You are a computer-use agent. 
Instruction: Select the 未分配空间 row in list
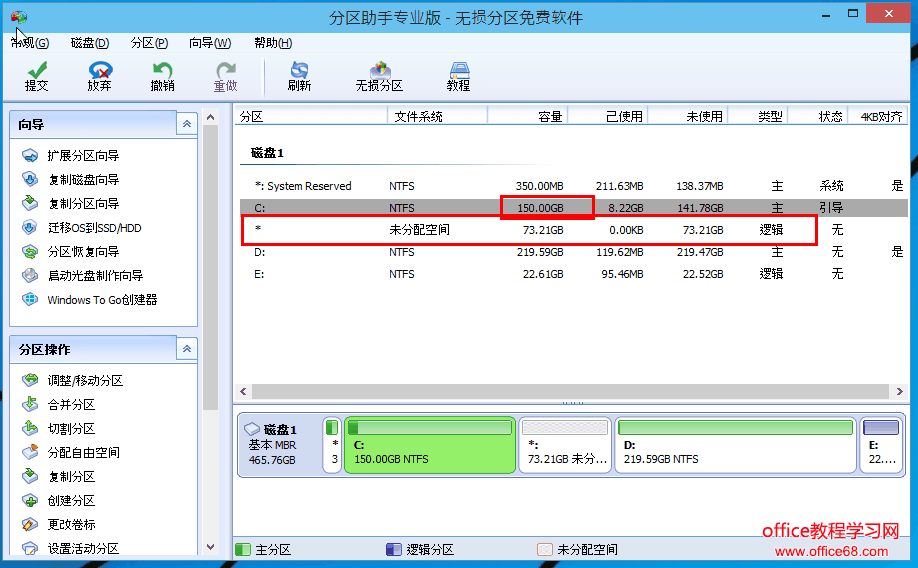coord(574,230)
